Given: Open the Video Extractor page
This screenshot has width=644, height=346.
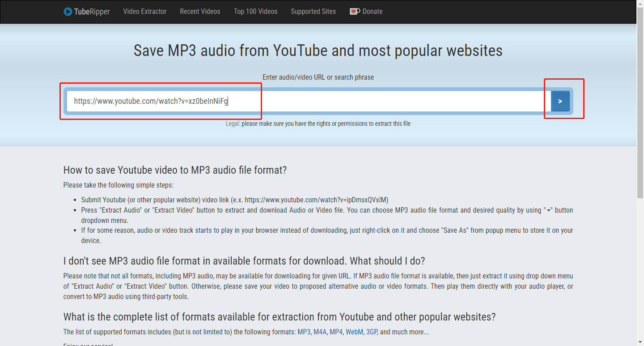Looking at the screenshot, I should [145, 12].
